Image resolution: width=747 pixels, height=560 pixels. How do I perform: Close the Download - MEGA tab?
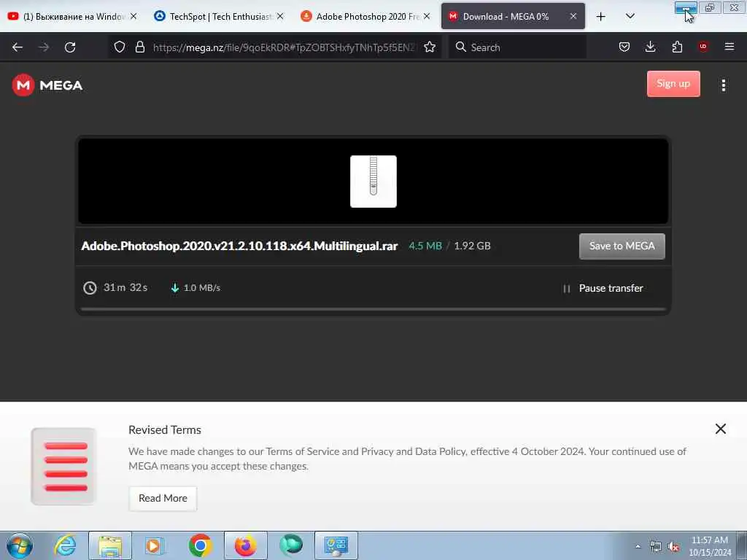pos(573,16)
